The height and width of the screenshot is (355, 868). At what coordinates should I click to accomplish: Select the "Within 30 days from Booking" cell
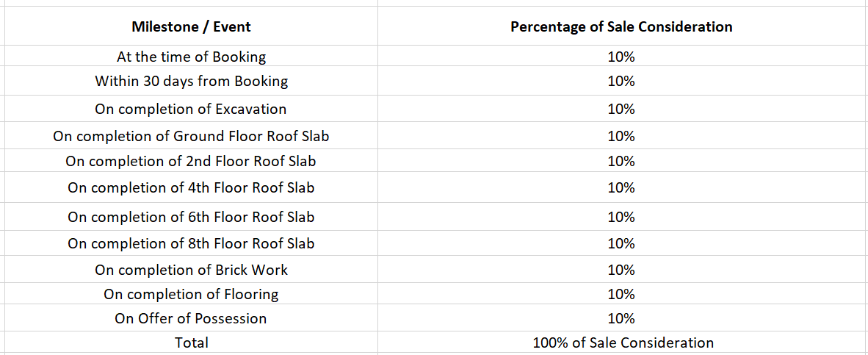[191, 81]
